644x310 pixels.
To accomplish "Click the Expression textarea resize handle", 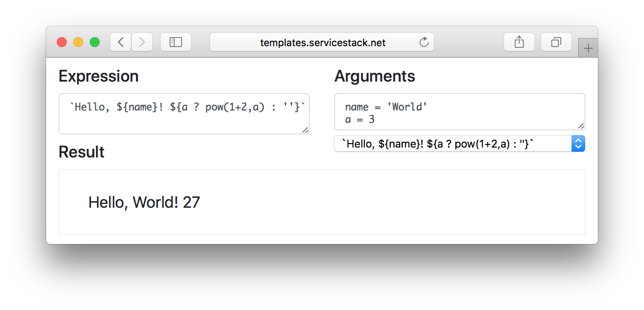I will click(x=305, y=130).
